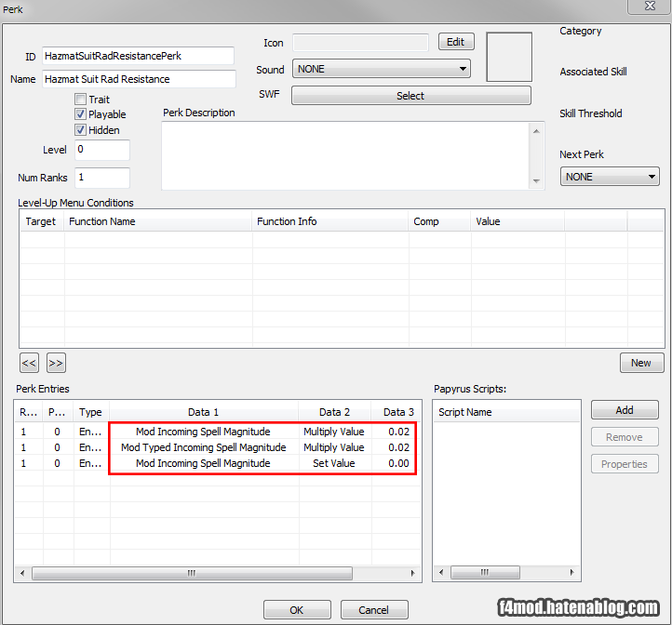
Task: Click the << move condition button
Action: pyautogui.click(x=29, y=364)
